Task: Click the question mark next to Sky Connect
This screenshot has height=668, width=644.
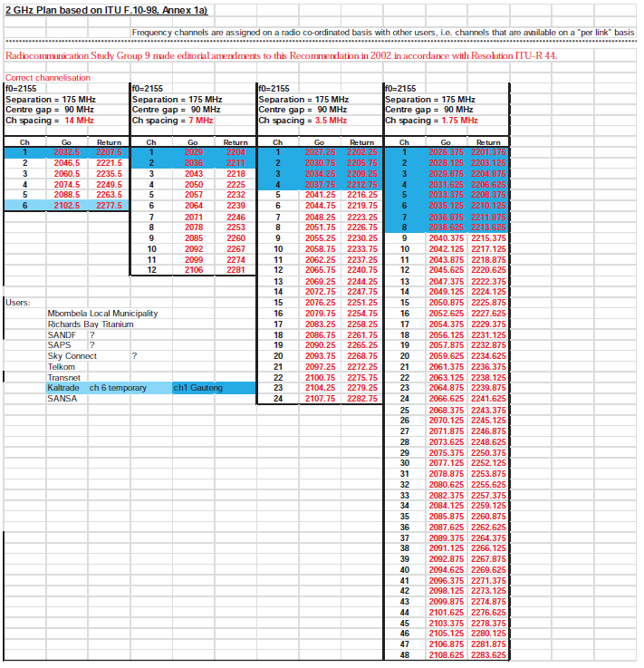Action: 134,355
